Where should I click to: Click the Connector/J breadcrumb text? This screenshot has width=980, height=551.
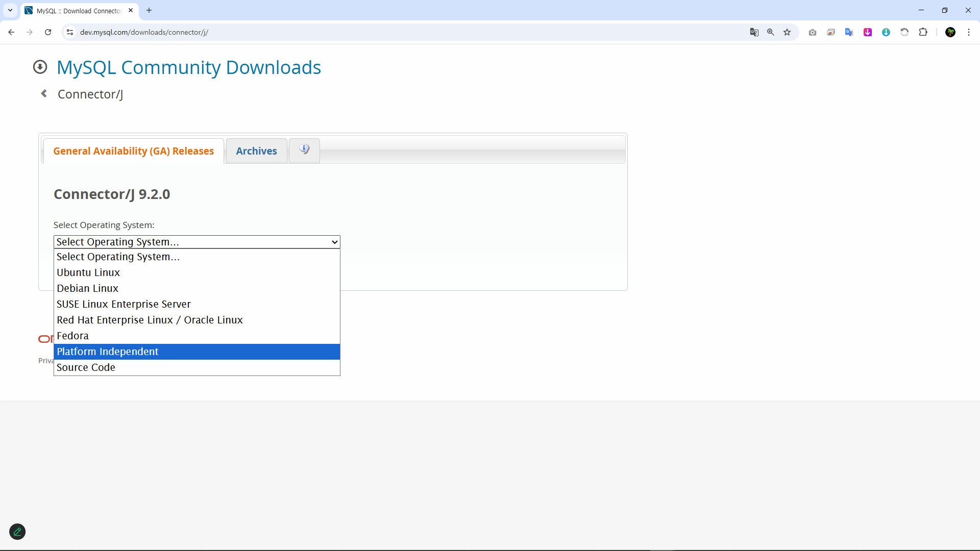90,94
